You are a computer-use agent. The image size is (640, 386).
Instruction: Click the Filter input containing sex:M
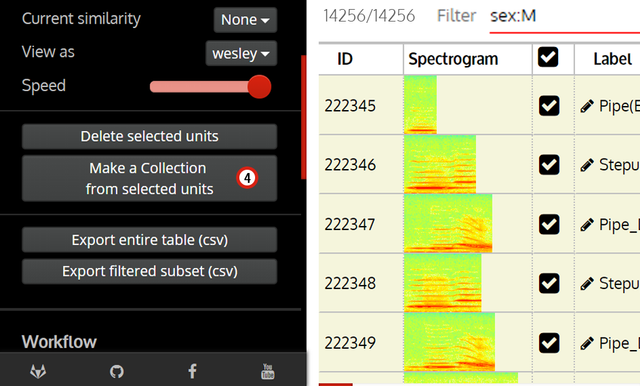565,16
